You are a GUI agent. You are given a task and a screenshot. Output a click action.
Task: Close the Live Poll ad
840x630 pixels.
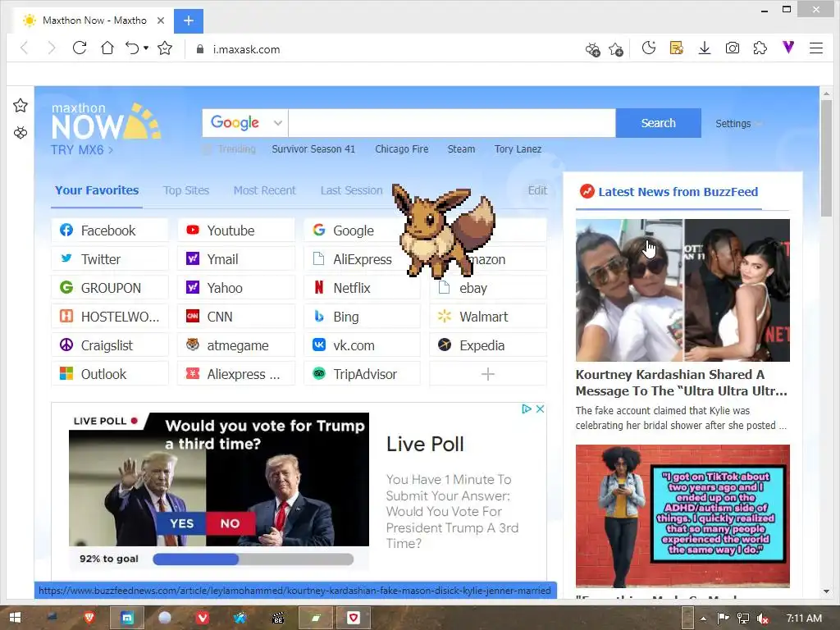coord(540,409)
